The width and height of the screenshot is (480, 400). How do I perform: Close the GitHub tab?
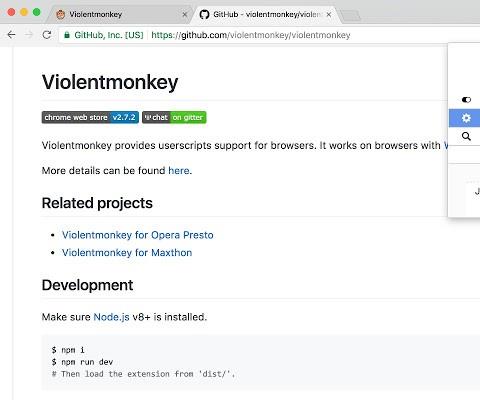pyautogui.click(x=329, y=15)
